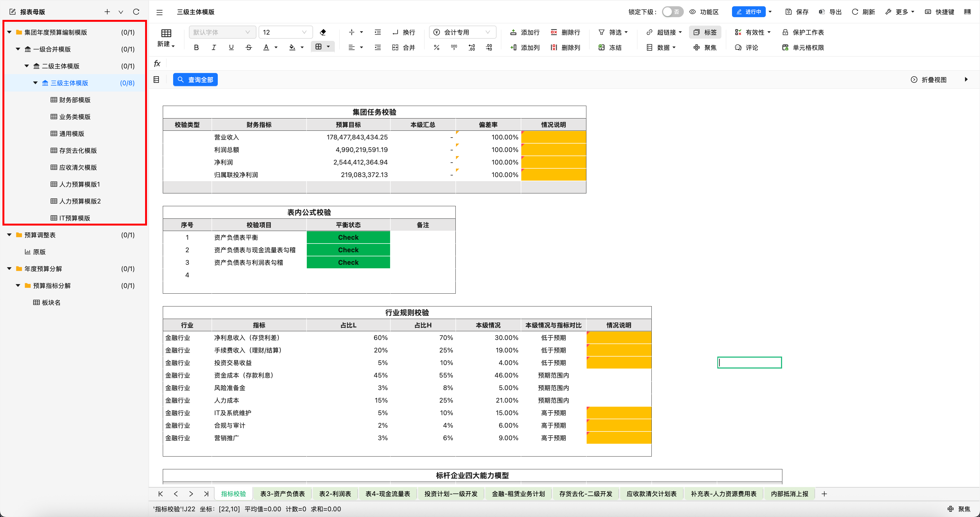Select 财务部模版 in the tree
This screenshot has height=517, width=980.
[75, 100]
